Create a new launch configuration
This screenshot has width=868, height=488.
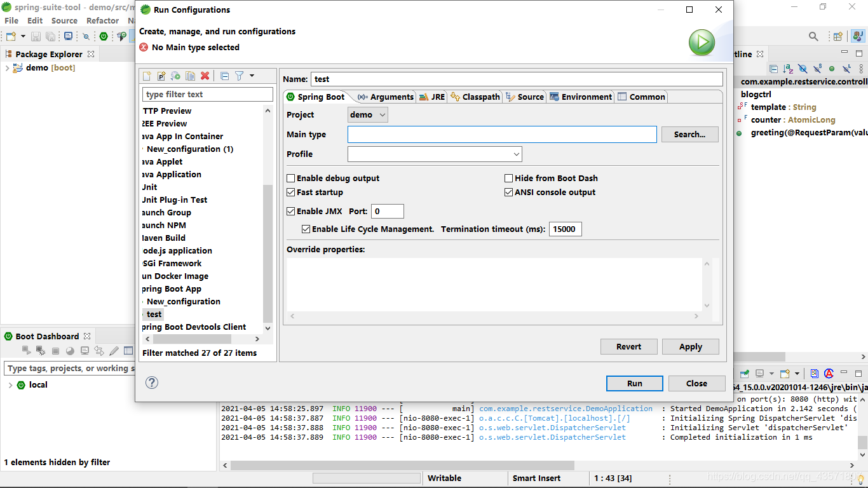click(x=147, y=76)
